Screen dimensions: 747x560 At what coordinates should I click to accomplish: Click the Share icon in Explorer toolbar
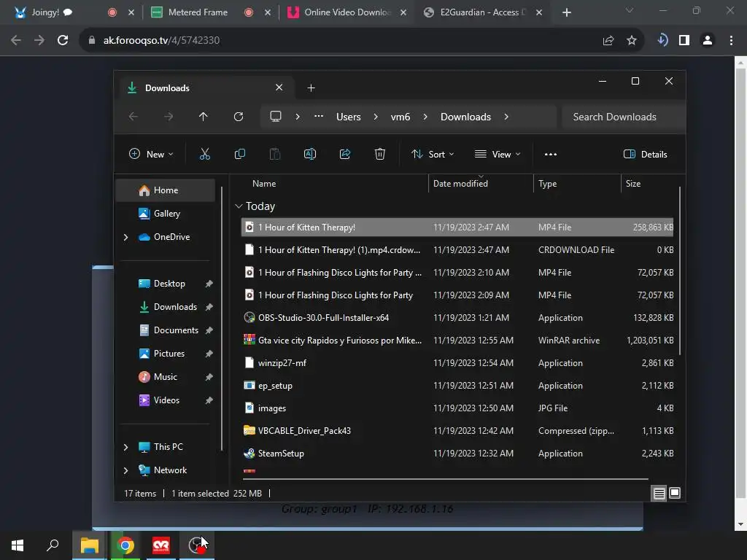coord(345,154)
